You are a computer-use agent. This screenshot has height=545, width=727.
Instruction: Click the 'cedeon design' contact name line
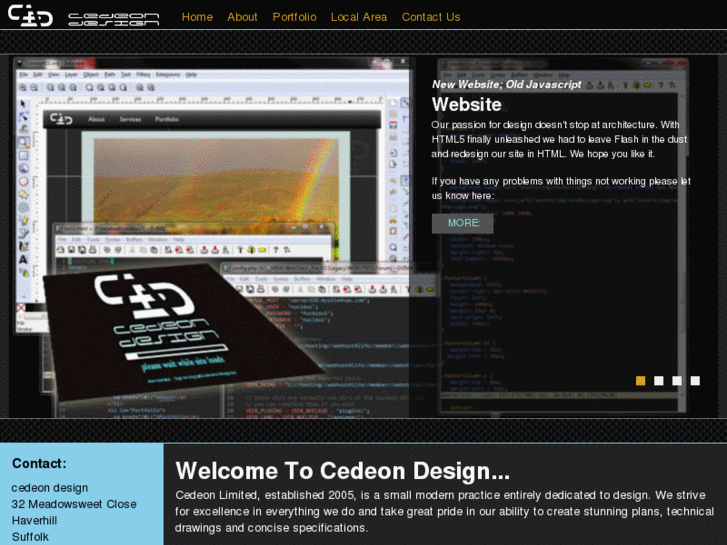[50, 488]
